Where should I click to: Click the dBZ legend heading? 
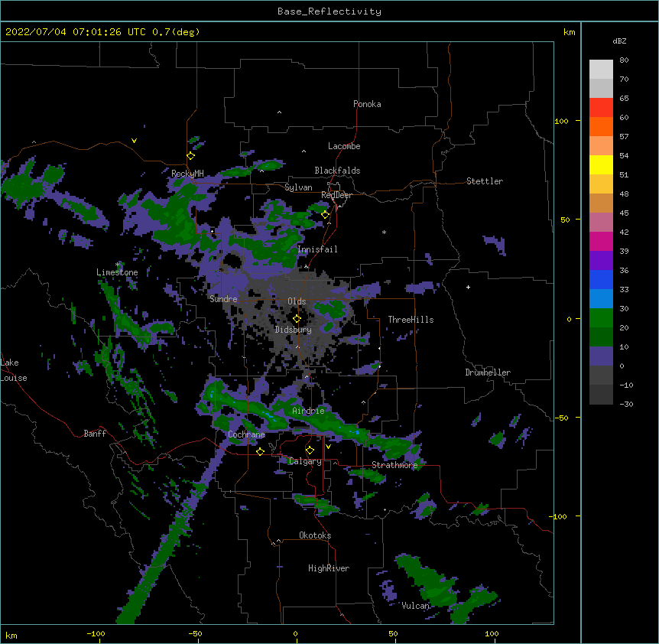point(619,41)
